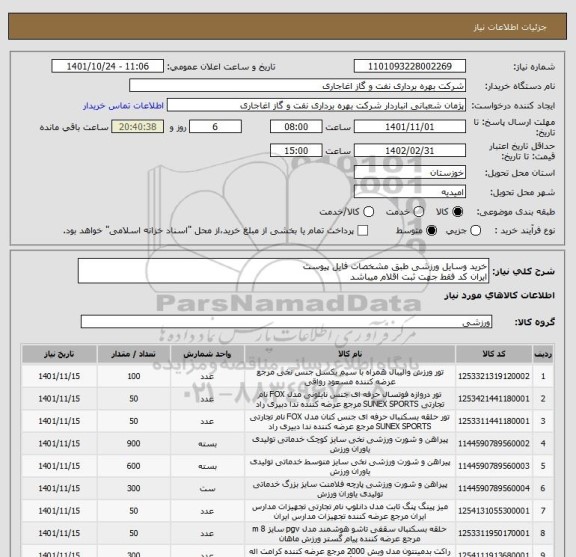Image resolution: width=576 pixels, height=557 pixels.
Task: Select the کالا radio button
Action: point(458,212)
